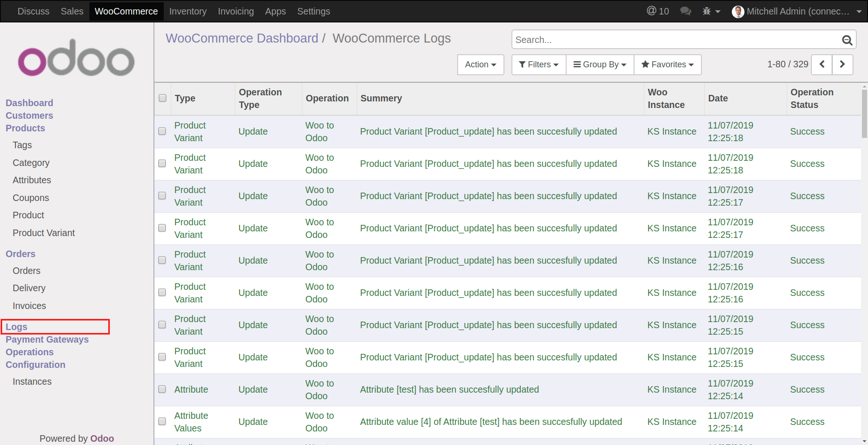868x445 pixels.
Task: Click the search magnifier icon
Action: [846, 40]
